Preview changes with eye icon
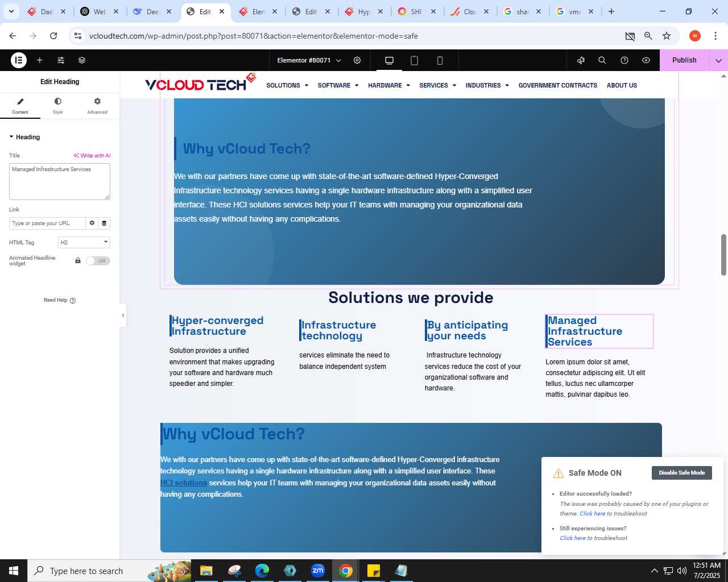 click(x=646, y=60)
